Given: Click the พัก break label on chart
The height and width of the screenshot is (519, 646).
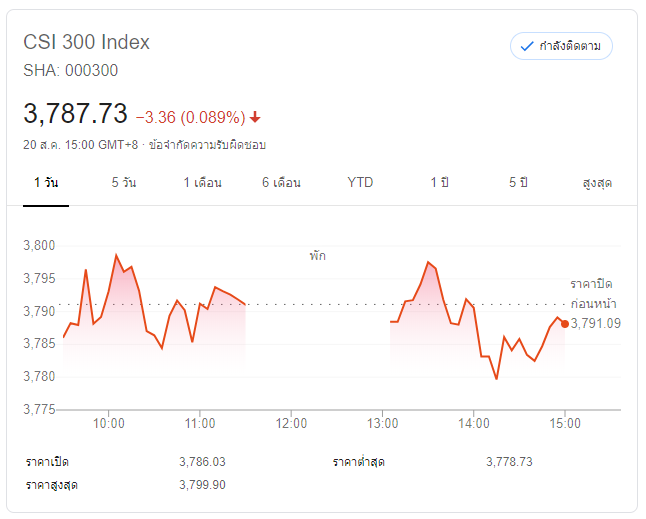Looking at the screenshot, I should (317, 256).
